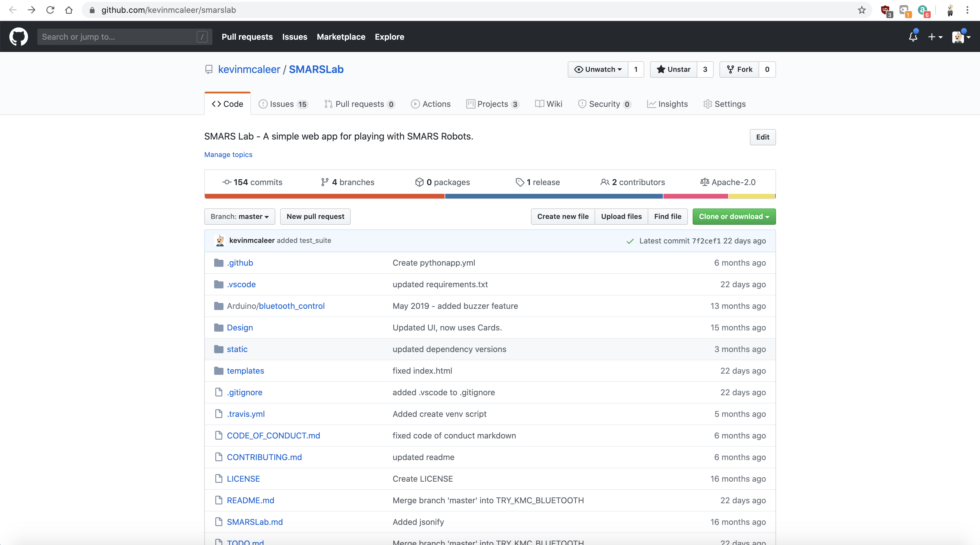Bookmark this page with the star icon
Screen dimensions: 980x545
[x=862, y=10]
